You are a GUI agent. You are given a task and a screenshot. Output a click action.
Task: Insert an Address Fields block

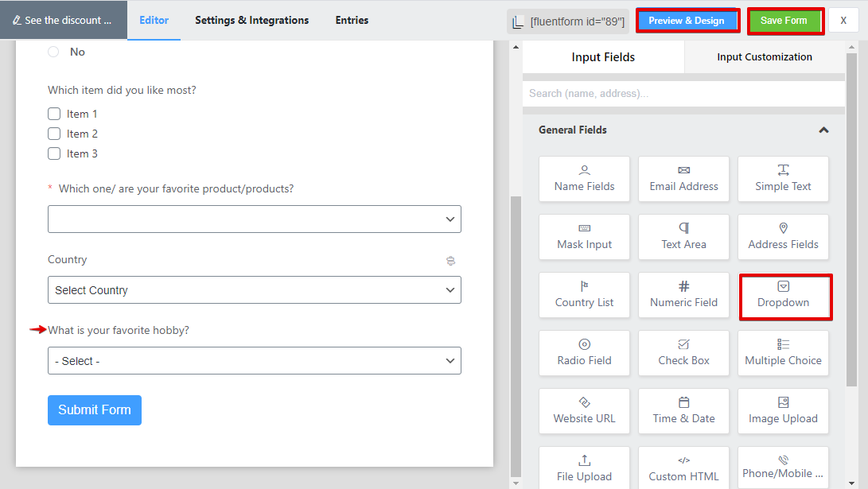coord(783,236)
